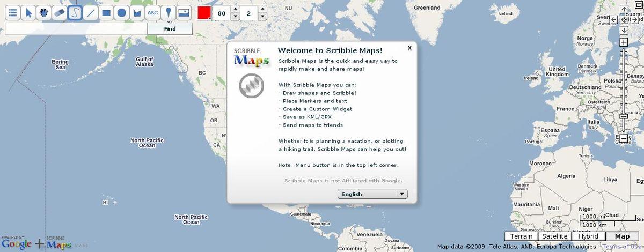Screen dimensions: 644x252
Task: Increase the line width value 2
Action: click(x=262, y=10)
